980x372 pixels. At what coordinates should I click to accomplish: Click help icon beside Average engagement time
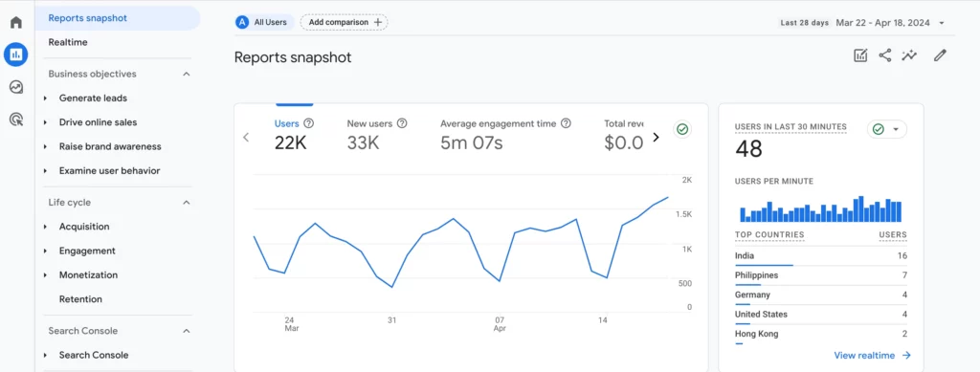[x=566, y=123]
